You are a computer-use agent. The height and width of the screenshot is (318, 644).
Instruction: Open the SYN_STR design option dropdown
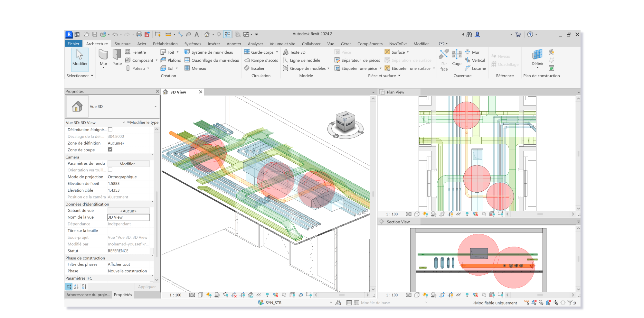331,302
